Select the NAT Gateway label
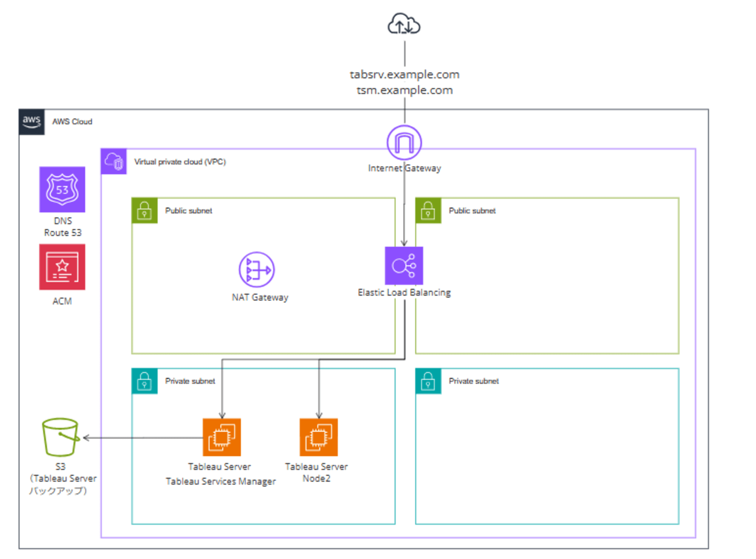Viewport: 756px width, 559px height. coord(260,297)
